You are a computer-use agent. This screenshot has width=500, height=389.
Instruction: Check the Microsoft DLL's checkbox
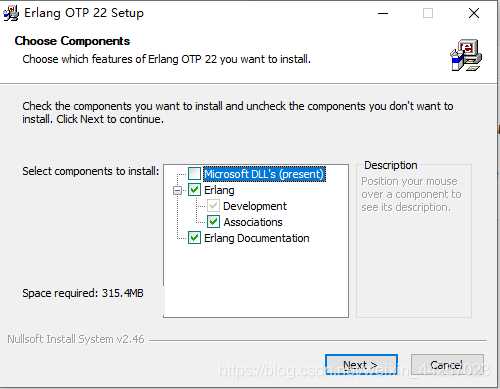(x=194, y=174)
